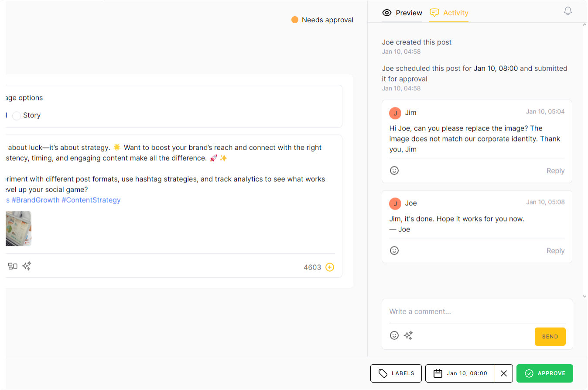This screenshot has height=390, width=588.
Task: Click yellow plus icon beside character count
Action: click(330, 267)
